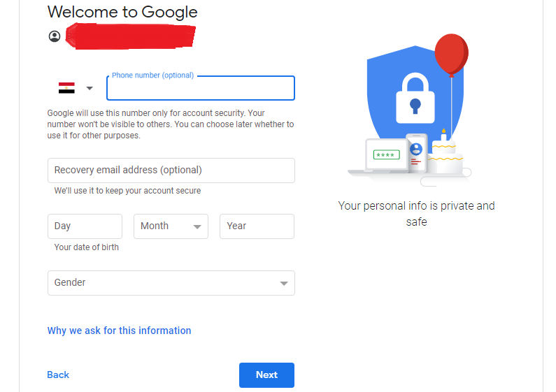Click the Egypt flag country icon
This screenshot has width=556, height=392.
click(x=66, y=88)
